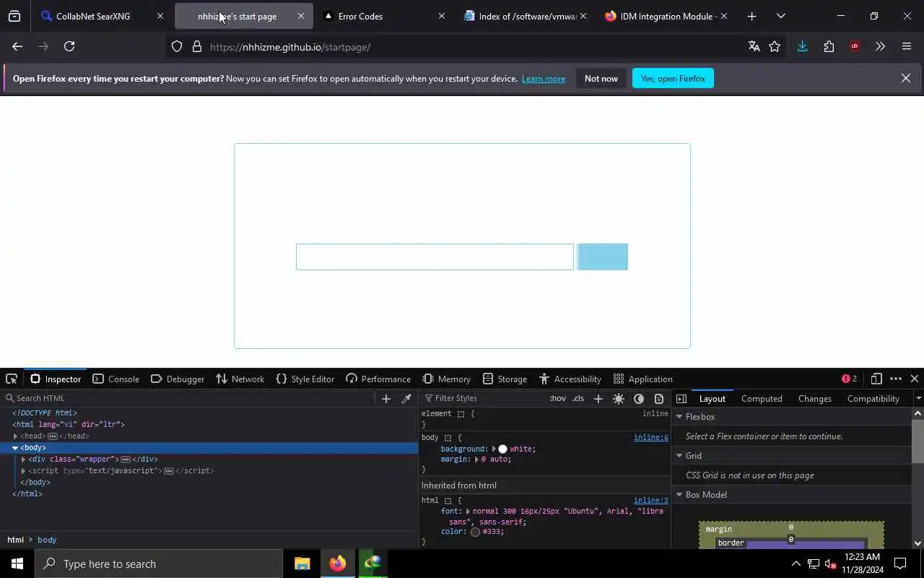The width and height of the screenshot is (924, 578).
Task: Open DevTools customize menu
Action: point(896,379)
